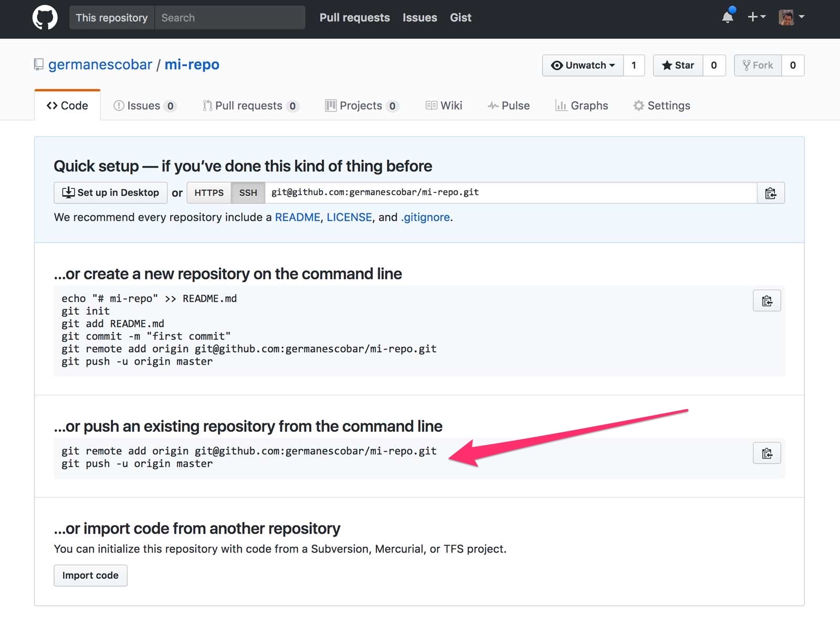
Task: Star the mi-repo repository
Action: (678, 66)
